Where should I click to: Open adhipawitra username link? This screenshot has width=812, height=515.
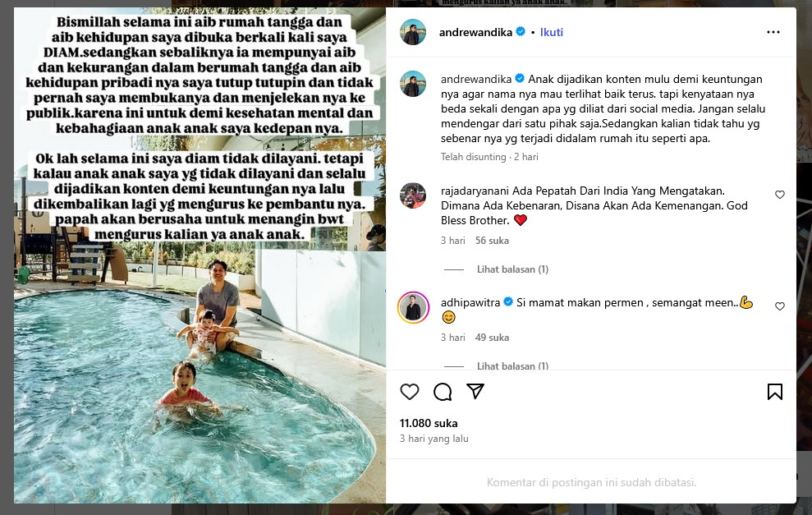(x=470, y=302)
